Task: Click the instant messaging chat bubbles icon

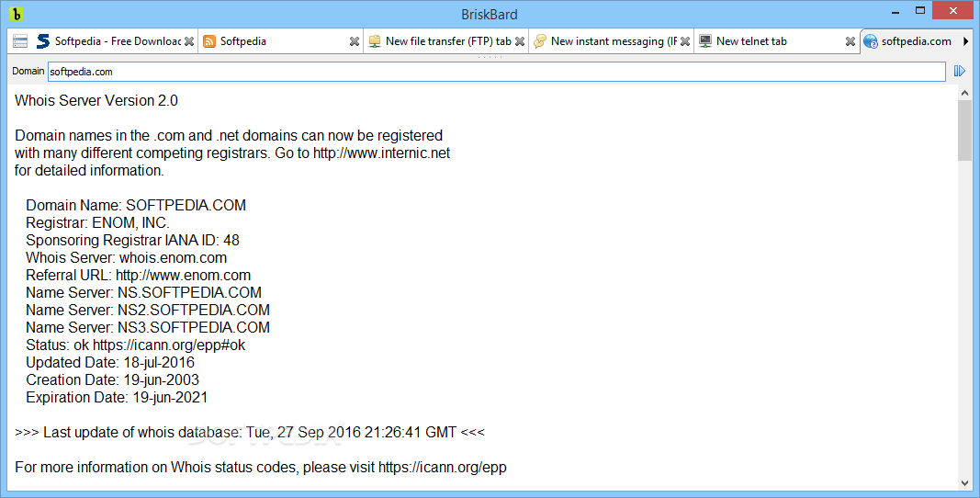Action: (540, 41)
